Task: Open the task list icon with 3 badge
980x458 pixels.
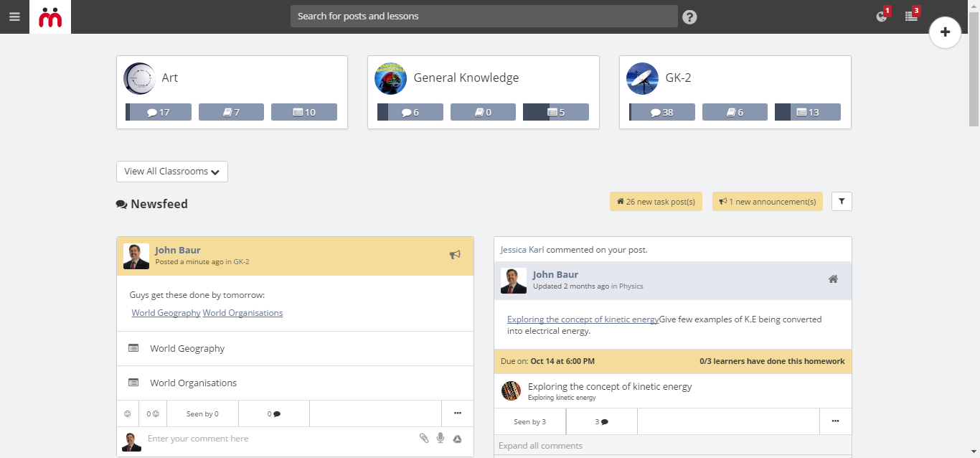Action: (912, 16)
